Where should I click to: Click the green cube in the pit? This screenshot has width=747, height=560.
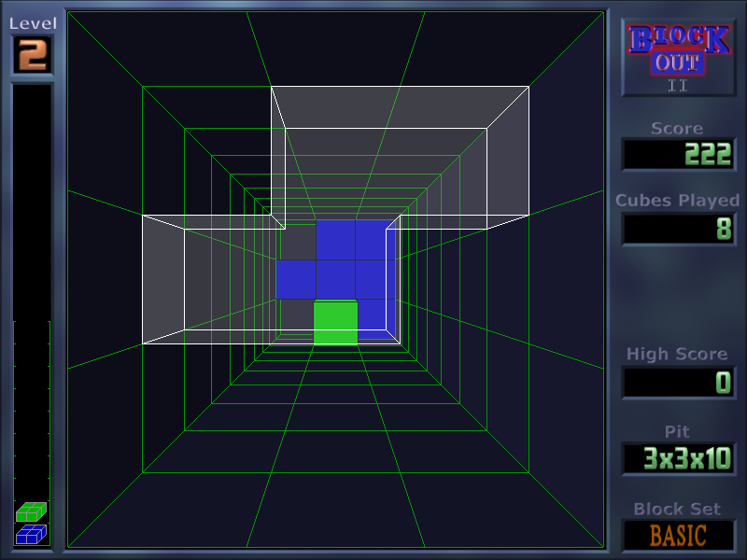[335, 322]
